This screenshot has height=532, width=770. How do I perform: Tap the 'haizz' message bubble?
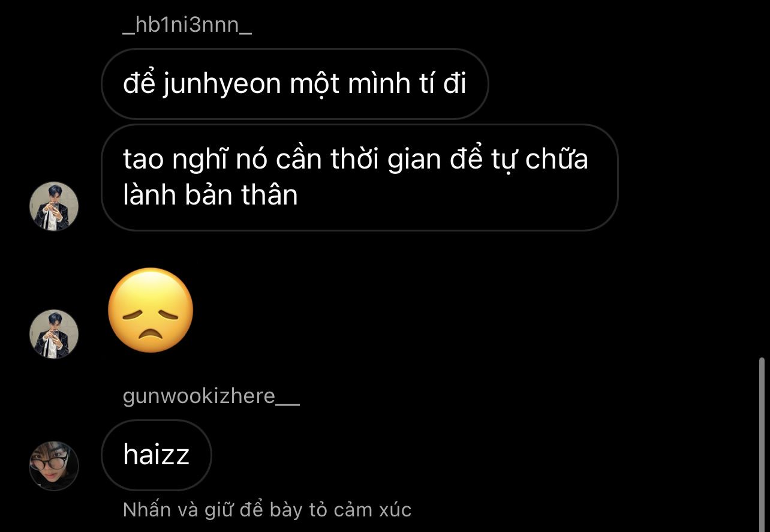pos(157,455)
